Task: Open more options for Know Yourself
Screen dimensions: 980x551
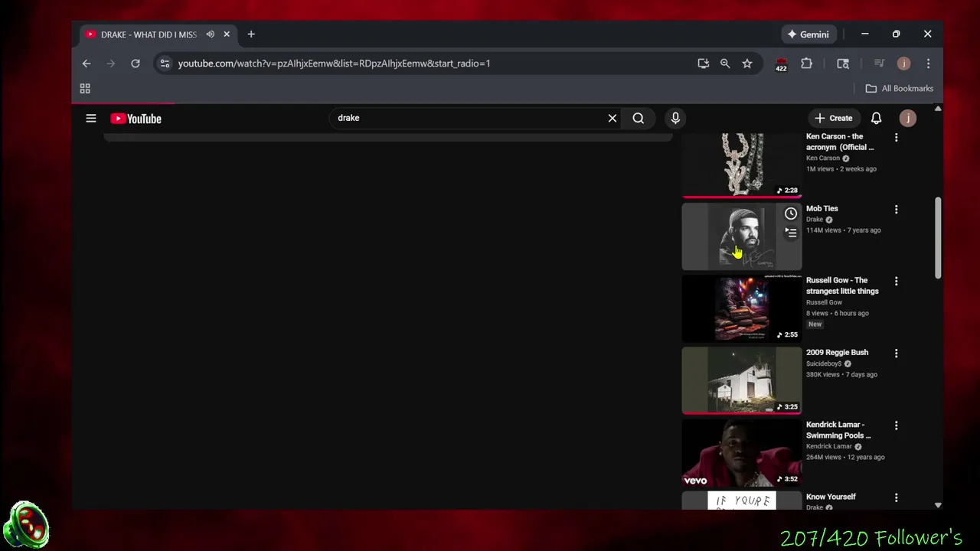Action: point(896,497)
